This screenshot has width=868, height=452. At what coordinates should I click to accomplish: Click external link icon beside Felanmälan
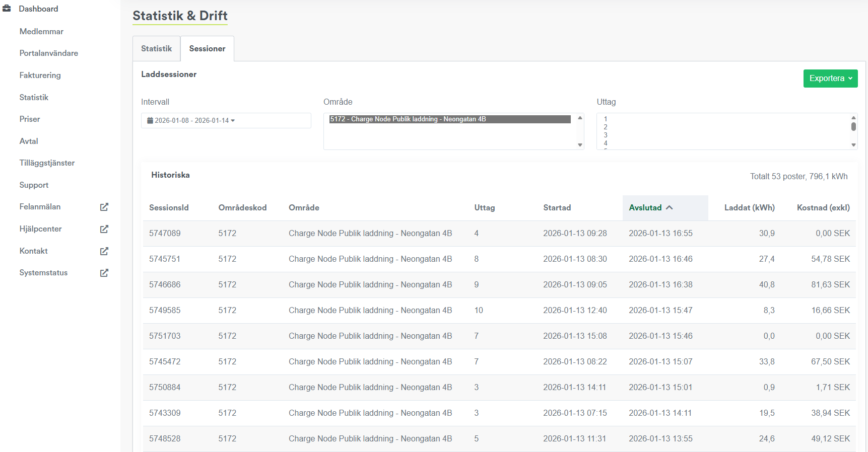pos(104,207)
